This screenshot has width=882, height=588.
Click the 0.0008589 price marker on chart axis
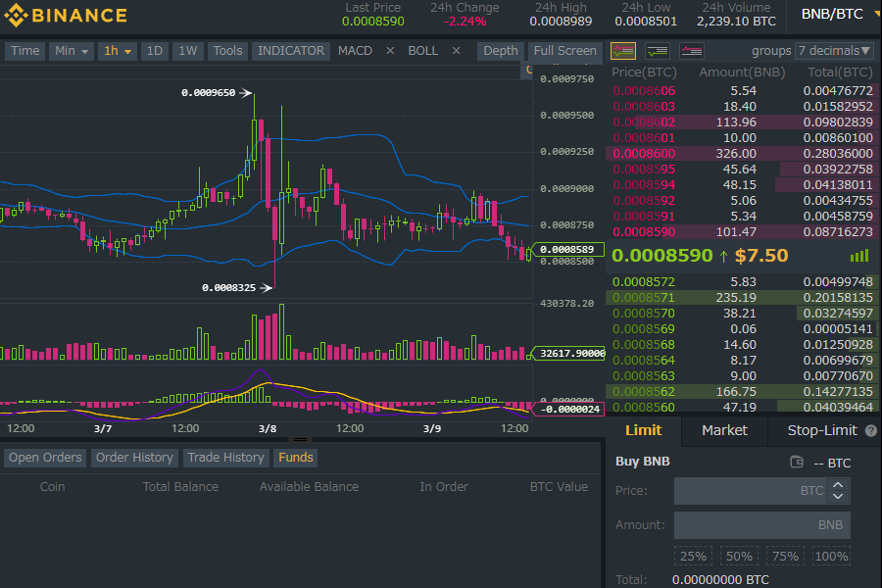pos(567,249)
